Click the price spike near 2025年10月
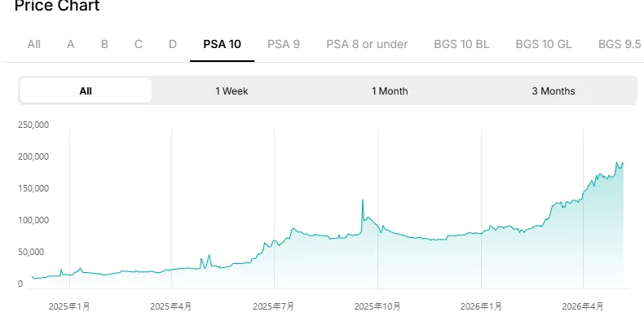This screenshot has height=330, width=644. [x=363, y=200]
